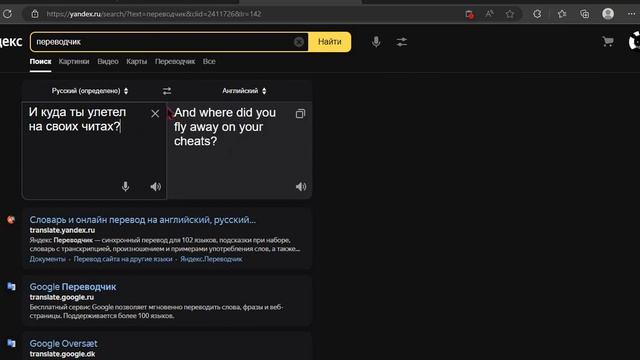
Task: Click the translate.google.dk domain text
Action: [62, 354]
